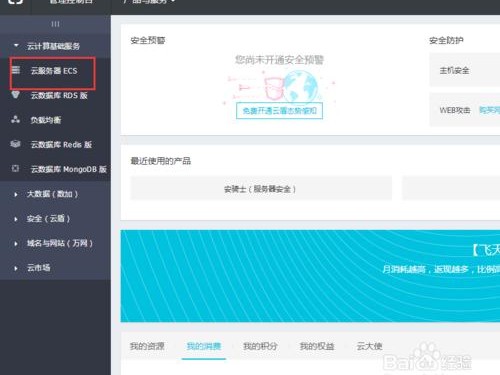500x375 pixels.
Task: Click the RDS database icon
Action: pos(16,95)
